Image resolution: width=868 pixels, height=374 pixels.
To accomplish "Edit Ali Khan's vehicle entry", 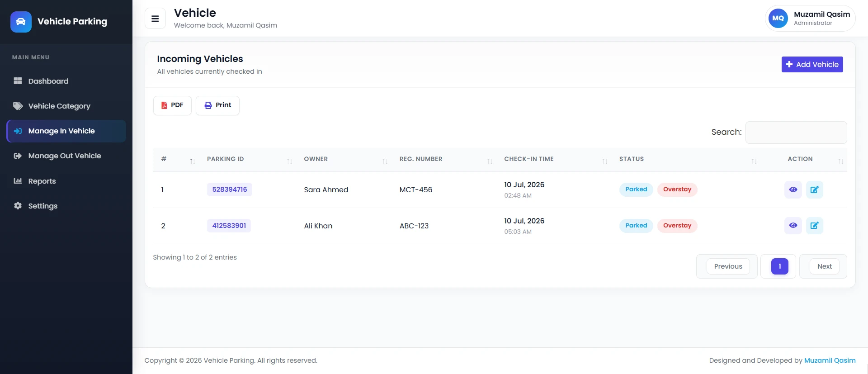I will click(814, 225).
